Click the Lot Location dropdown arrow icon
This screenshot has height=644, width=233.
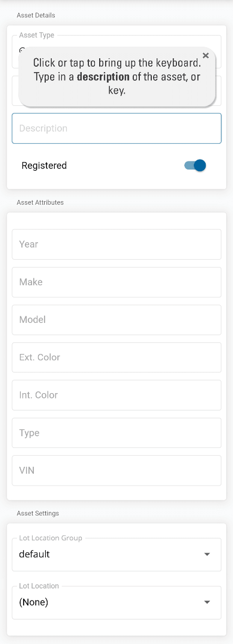tap(207, 602)
